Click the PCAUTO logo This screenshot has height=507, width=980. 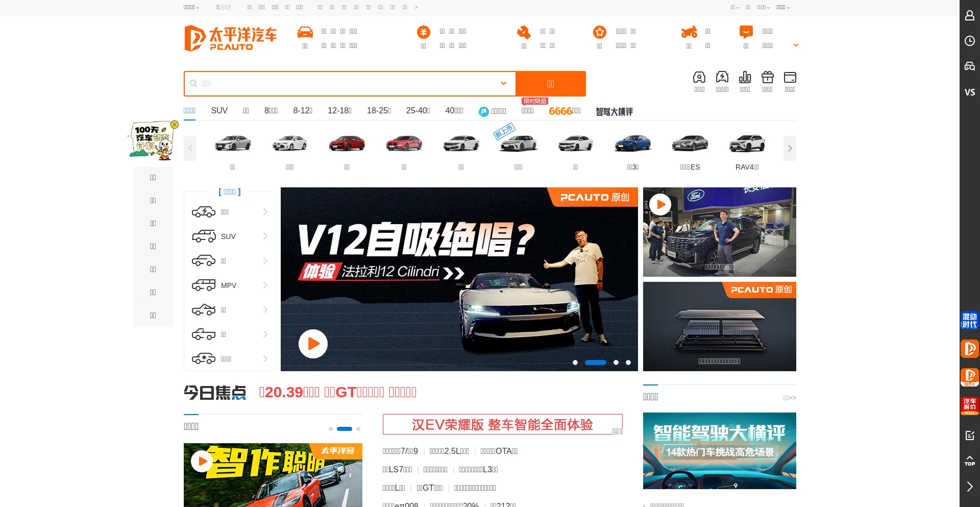tap(230, 38)
